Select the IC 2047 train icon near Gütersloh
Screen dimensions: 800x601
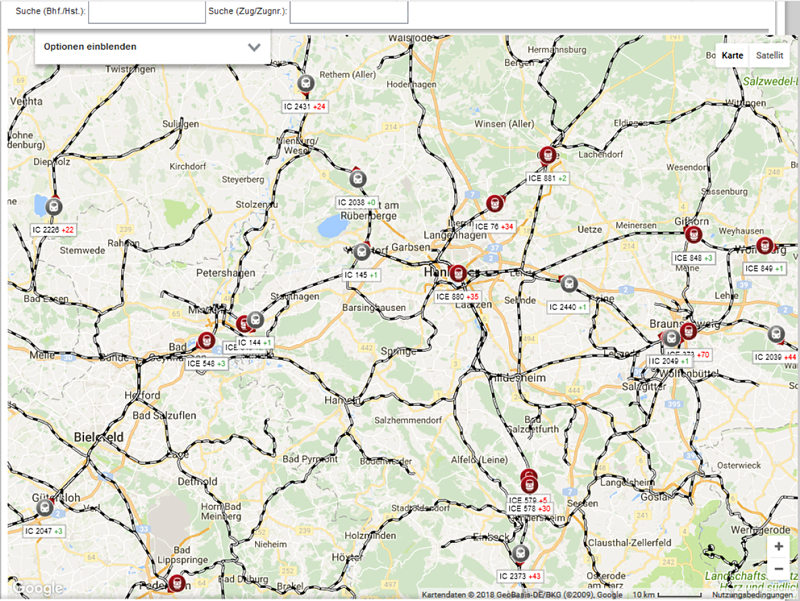click(x=45, y=508)
